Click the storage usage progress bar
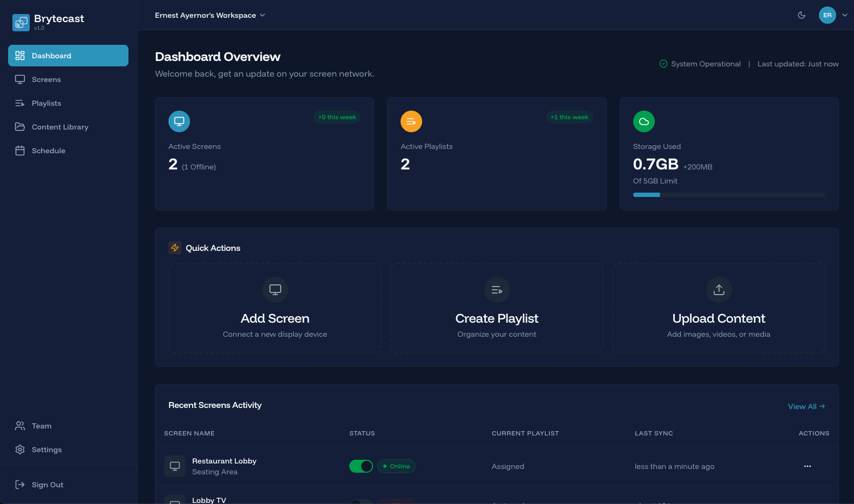854x504 pixels. [x=729, y=195]
